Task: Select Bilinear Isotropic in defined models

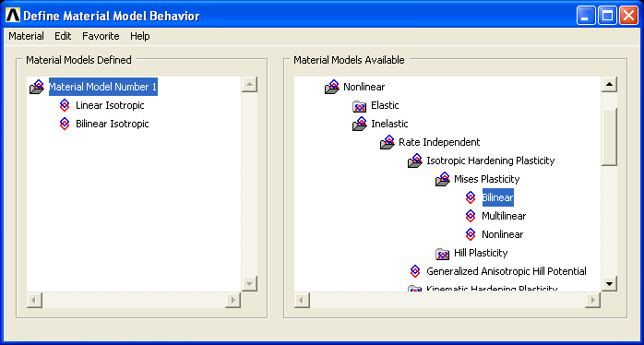Action: [x=113, y=124]
